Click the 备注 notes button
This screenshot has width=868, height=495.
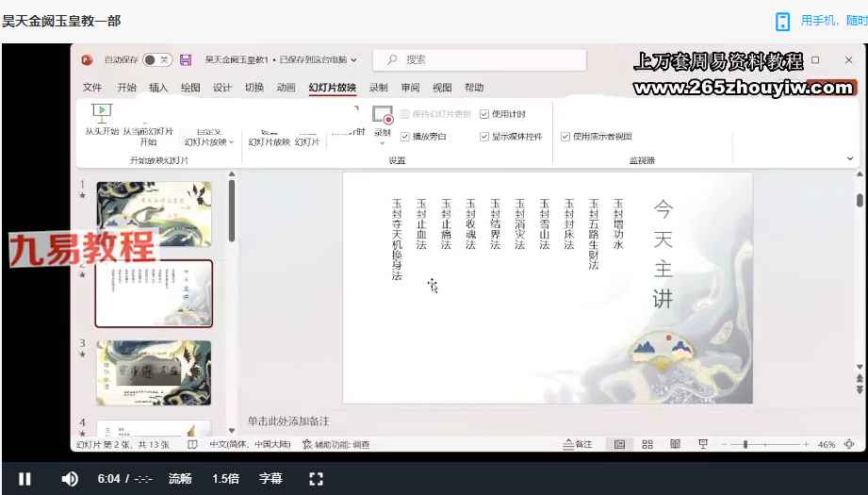pos(578,444)
